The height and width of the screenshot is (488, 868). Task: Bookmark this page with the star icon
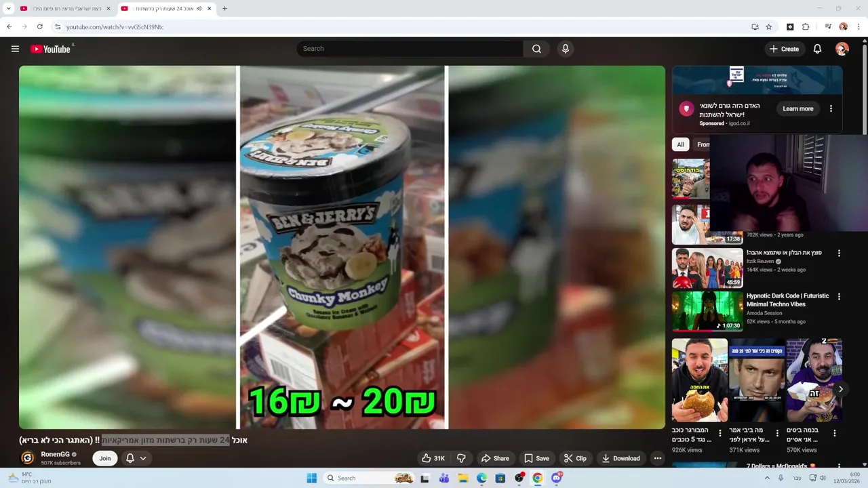[768, 27]
